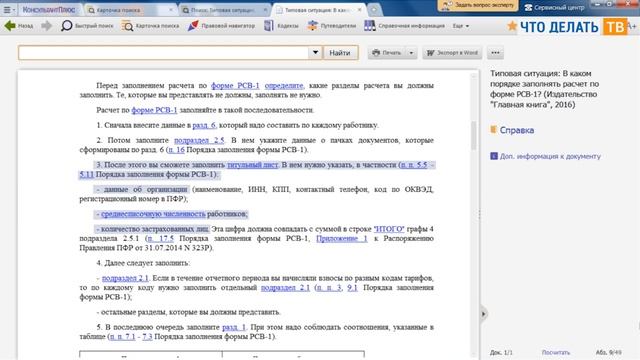The image size is (640, 360).
Task: Open the first форме РСВ-1 link
Action: click(235, 85)
